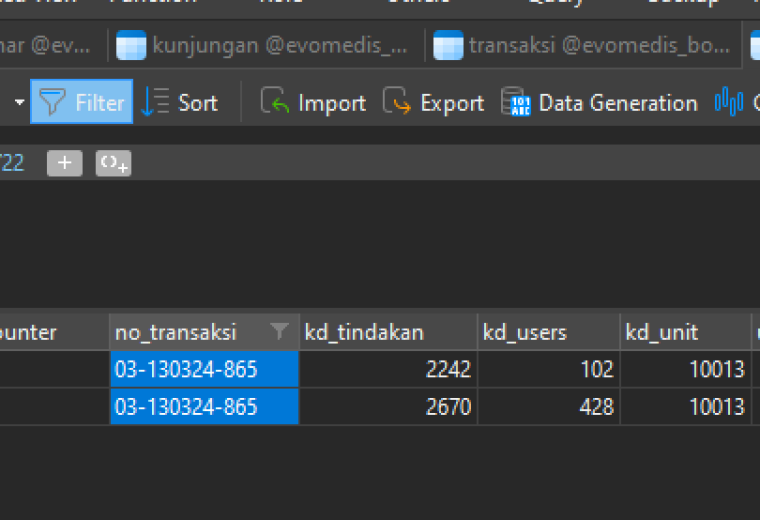Add a filter group with parentheses-plus icon
760x520 pixels.
113,163
